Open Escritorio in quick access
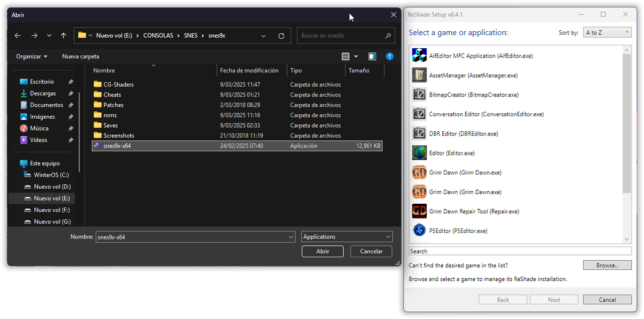The image size is (644, 319). pos(42,82)
